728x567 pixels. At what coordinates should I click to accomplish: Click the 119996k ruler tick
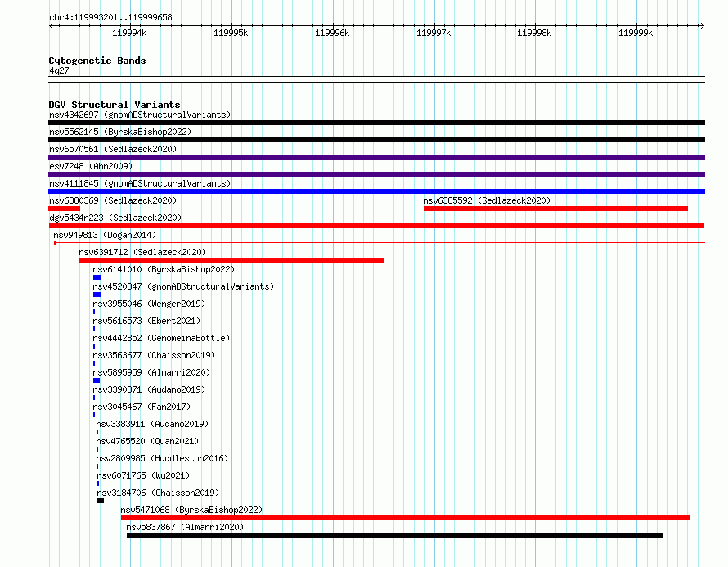tap(332, 33)
